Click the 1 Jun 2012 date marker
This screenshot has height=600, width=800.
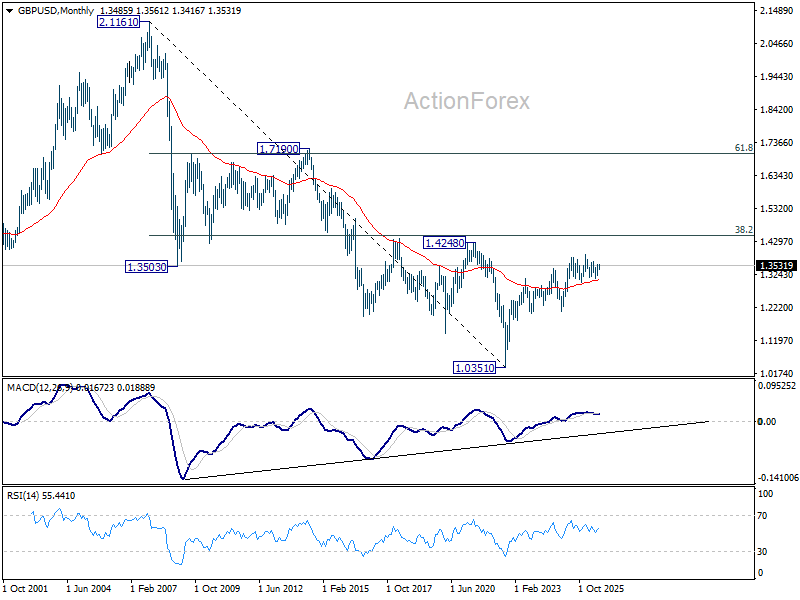[281, 589]
